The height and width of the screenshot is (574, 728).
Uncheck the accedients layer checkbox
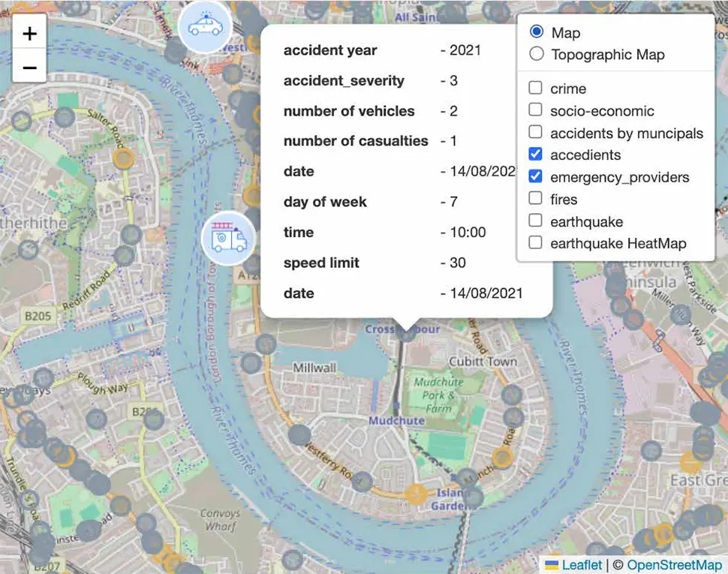(x=535, y=154)
